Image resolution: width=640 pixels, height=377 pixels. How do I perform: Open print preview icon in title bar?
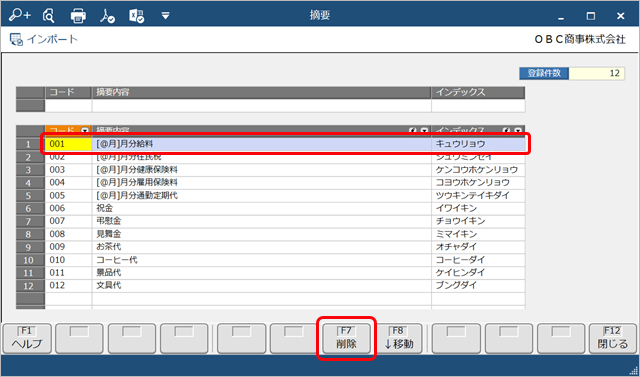(x=49, y=16)
